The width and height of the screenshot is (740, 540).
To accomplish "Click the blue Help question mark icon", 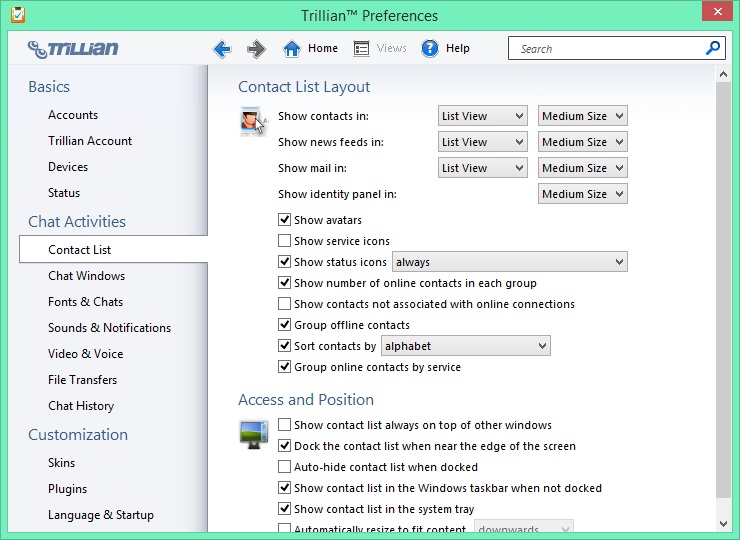I will click(x=430, y=48).
